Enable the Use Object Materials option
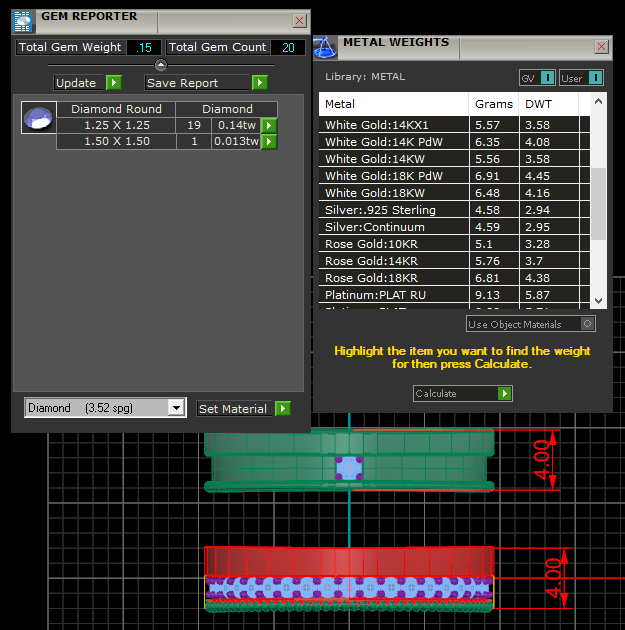Screen dimensions: 625x630 pyautogui.click(x=587, y=324)
